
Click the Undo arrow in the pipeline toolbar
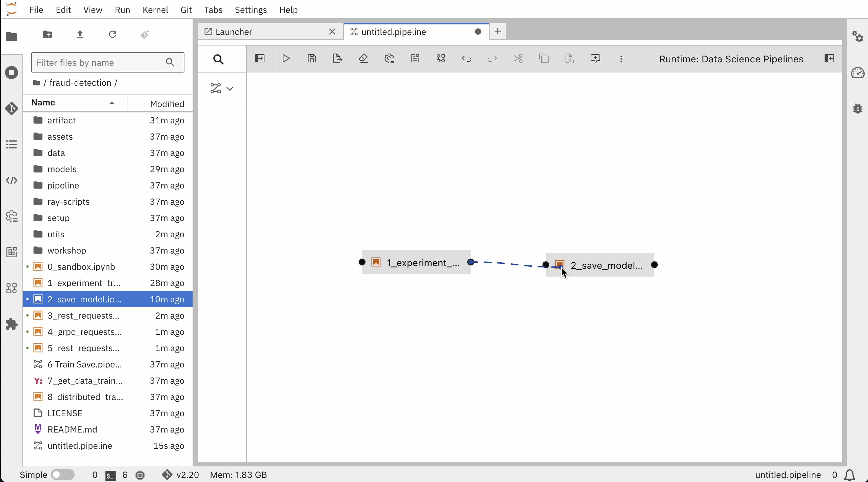pyautogui.click(x=466, y=59)
